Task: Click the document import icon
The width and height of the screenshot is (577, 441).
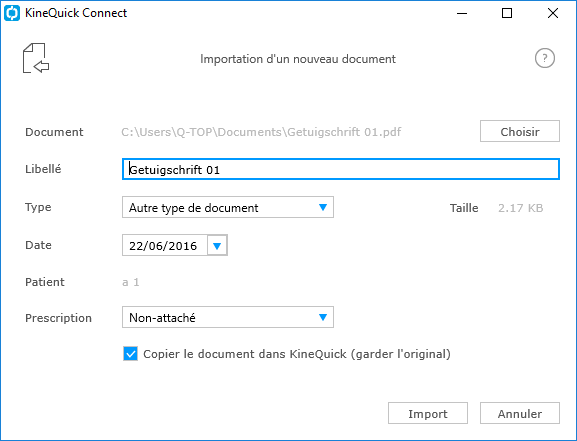Action: tap(36, 58)
